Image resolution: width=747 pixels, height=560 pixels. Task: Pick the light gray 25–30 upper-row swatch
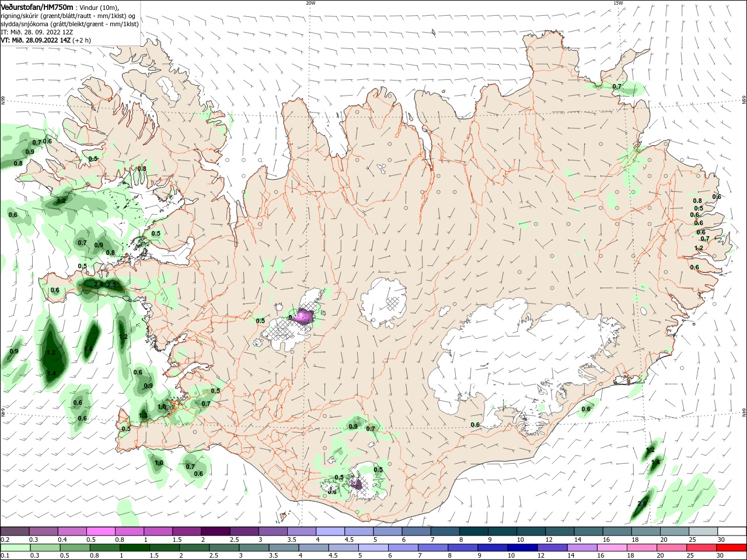pyautogui.click(x=703, y=531)
